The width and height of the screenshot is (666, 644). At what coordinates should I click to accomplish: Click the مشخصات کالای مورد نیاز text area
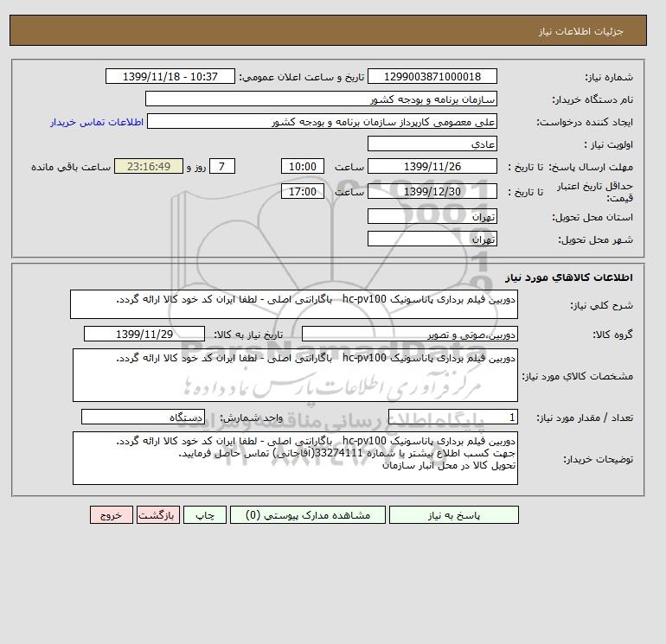(x=295, y=375)
